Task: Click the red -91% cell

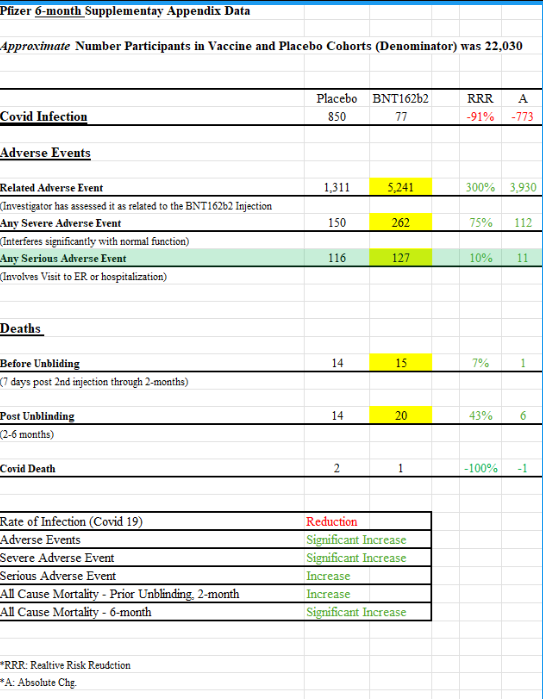Action: point(480,117)
